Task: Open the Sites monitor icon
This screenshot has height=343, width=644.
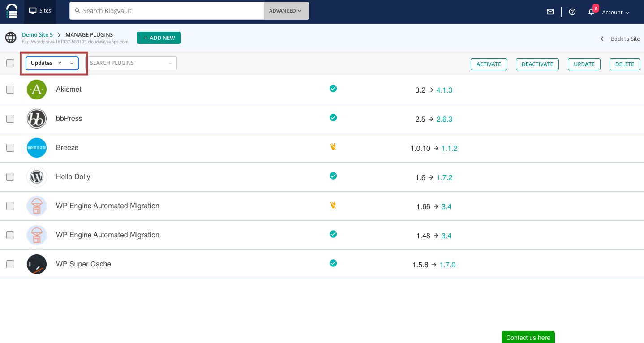Action: [33, 10]
